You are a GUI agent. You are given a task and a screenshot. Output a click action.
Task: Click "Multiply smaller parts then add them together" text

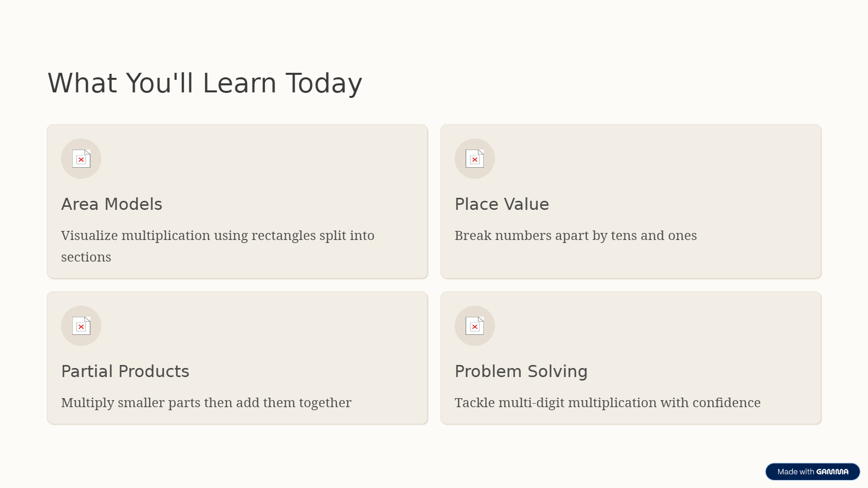click(206, 403)
